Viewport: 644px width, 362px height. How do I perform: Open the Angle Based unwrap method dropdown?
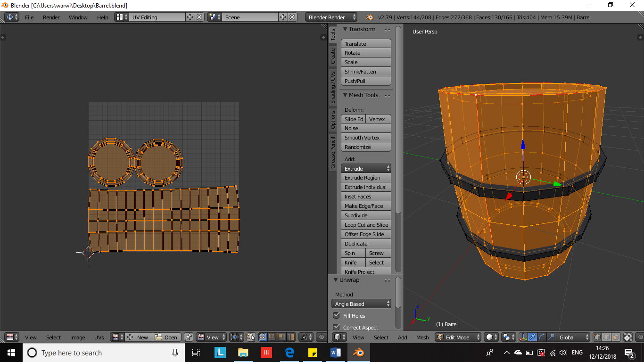tap(361, 304)
